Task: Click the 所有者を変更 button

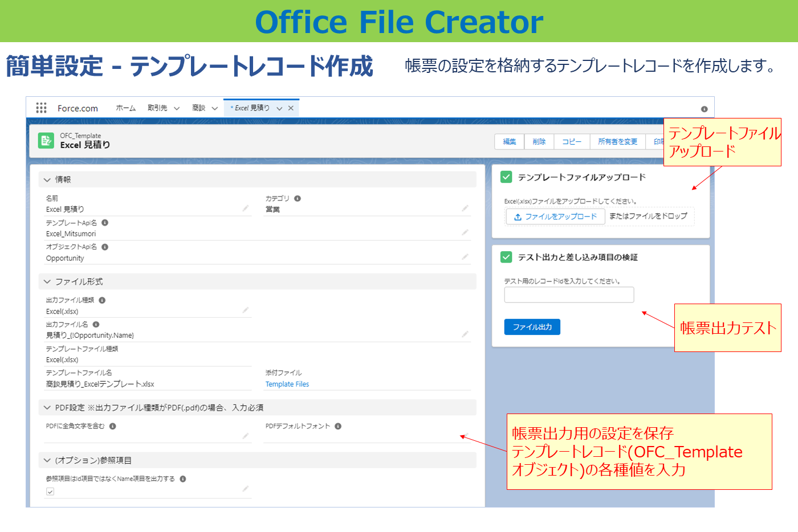Action: pyautogui.click(x=617, y=142)
